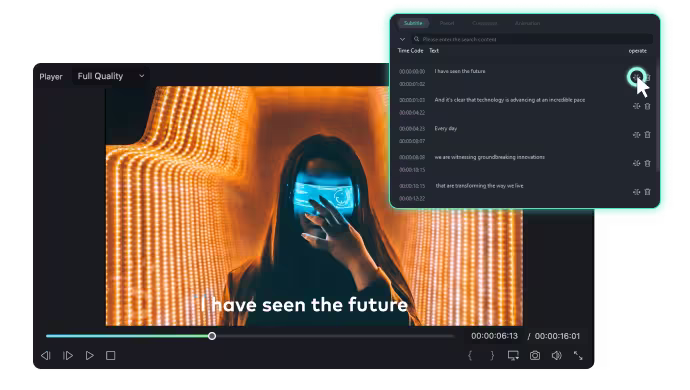The image size is (690, 390).
Task: Click the 'Player' label
Action: tap(51, 77)
